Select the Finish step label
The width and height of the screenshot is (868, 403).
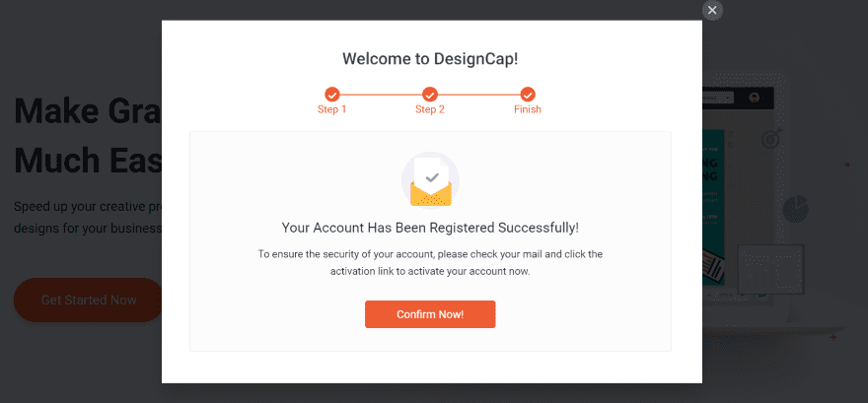click(528, 109)
